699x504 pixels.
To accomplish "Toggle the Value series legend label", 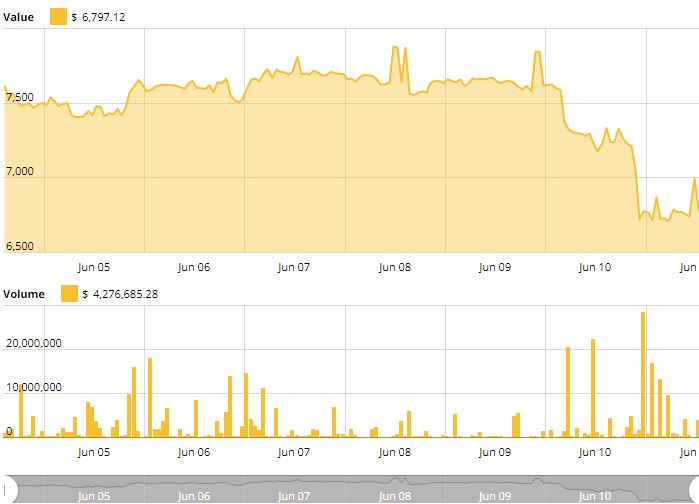I will click(x=19, y=17).
